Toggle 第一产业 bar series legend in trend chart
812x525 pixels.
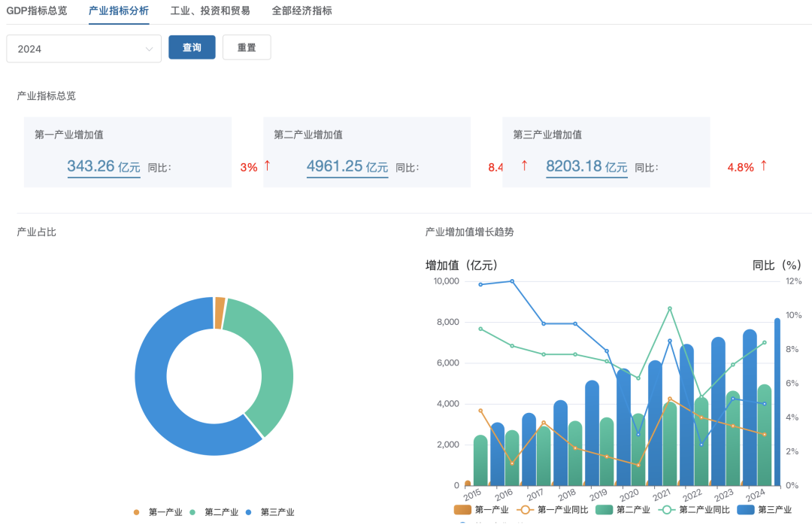coord(481,510)
